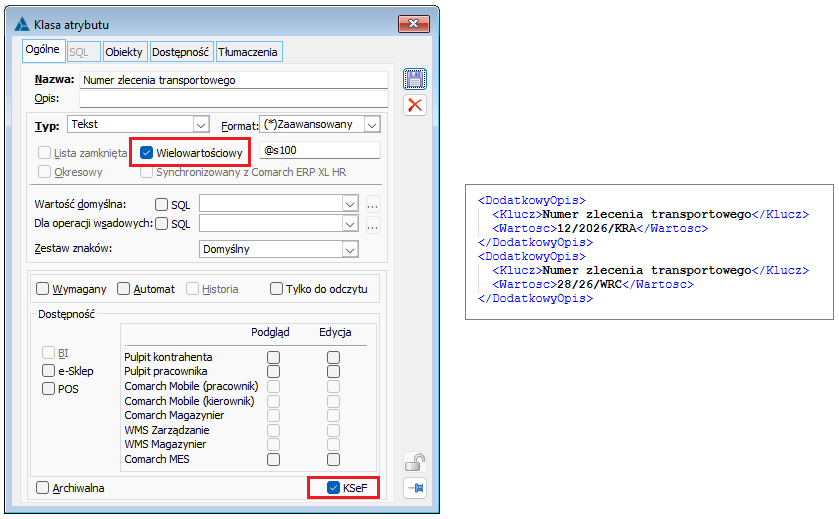This screenshot has width=839, height=519.
Task: Enable the Wymagany checkbox
Action: [42, 289]
